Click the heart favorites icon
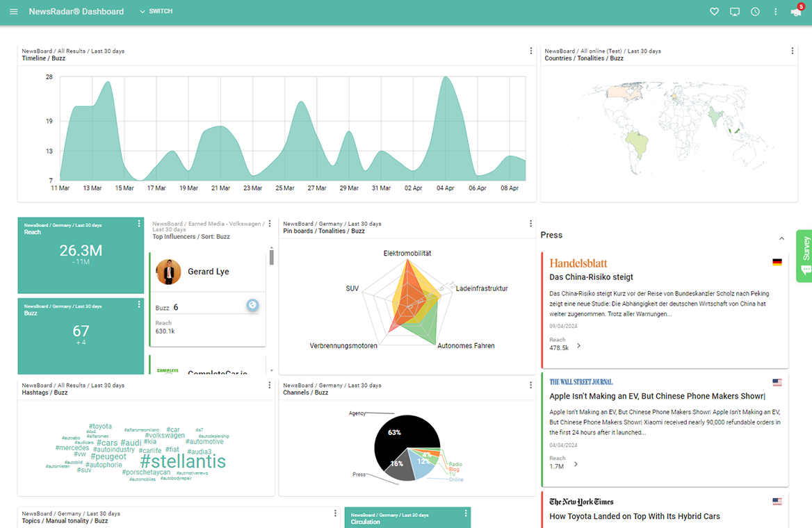812x528 pixels. click(x=714, y=12)
